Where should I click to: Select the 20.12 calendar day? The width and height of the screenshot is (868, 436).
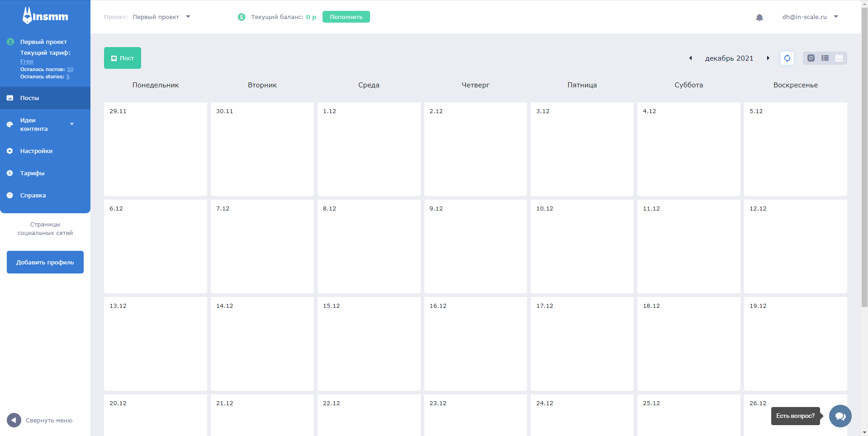point(156,415)
